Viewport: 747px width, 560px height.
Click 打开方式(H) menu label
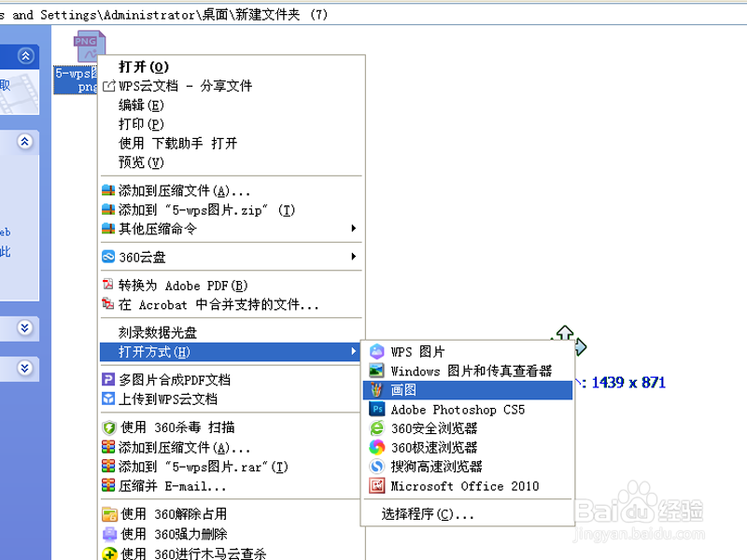coord(154,352)
